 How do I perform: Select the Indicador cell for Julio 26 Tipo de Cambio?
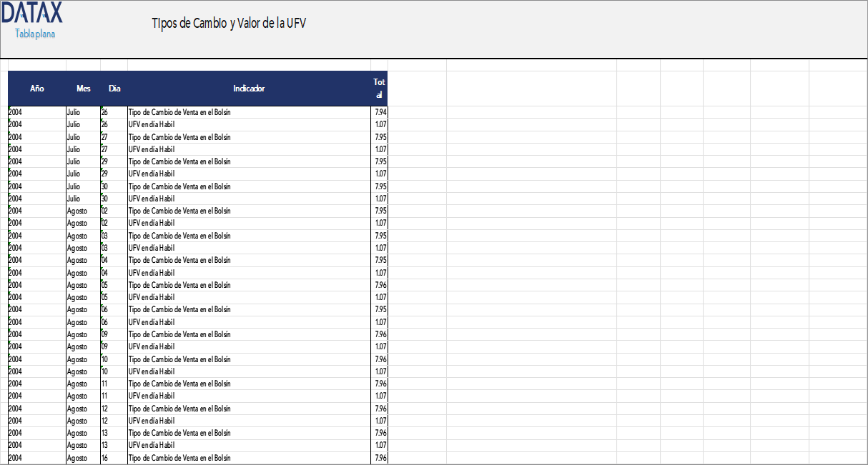[x=249, y=112]
